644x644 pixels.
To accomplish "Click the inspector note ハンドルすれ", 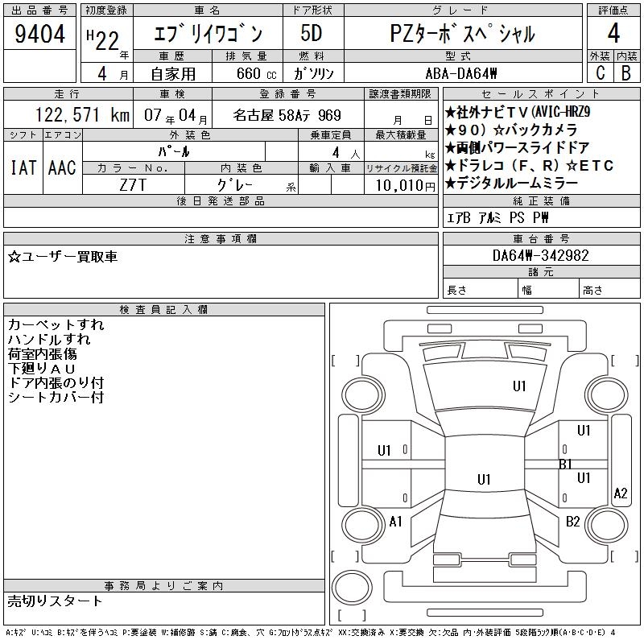I will [x=49, y=339].
